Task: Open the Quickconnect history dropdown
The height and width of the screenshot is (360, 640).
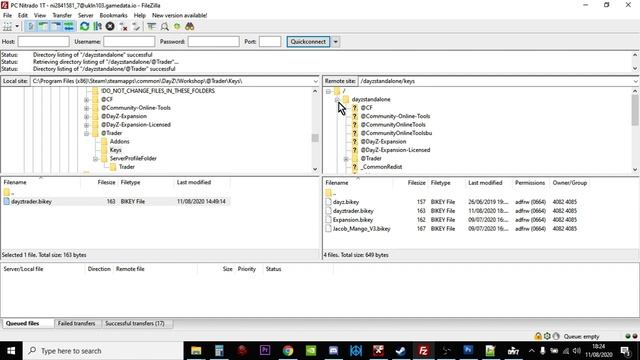Action: 336,42
